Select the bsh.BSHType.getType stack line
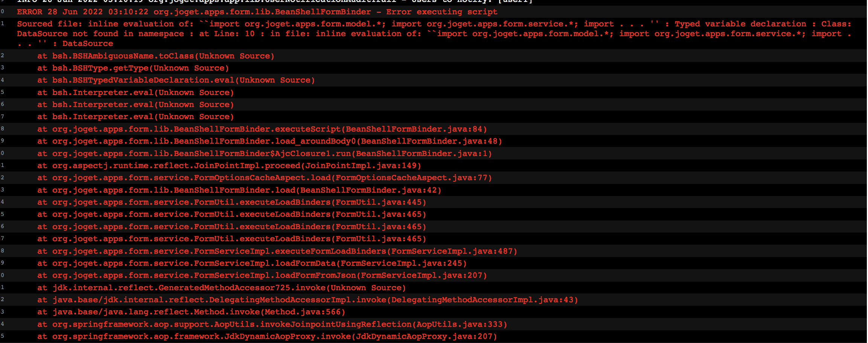 pos(133,68)
